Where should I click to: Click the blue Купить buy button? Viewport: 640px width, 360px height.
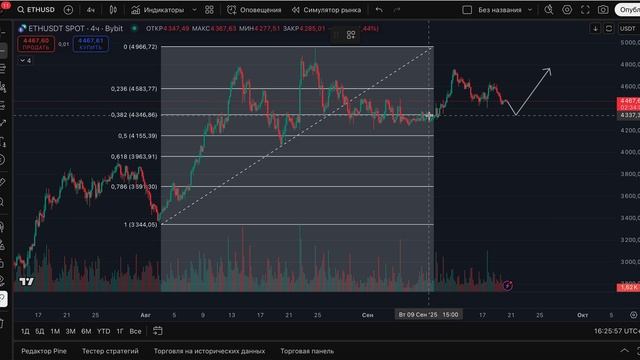91,44
